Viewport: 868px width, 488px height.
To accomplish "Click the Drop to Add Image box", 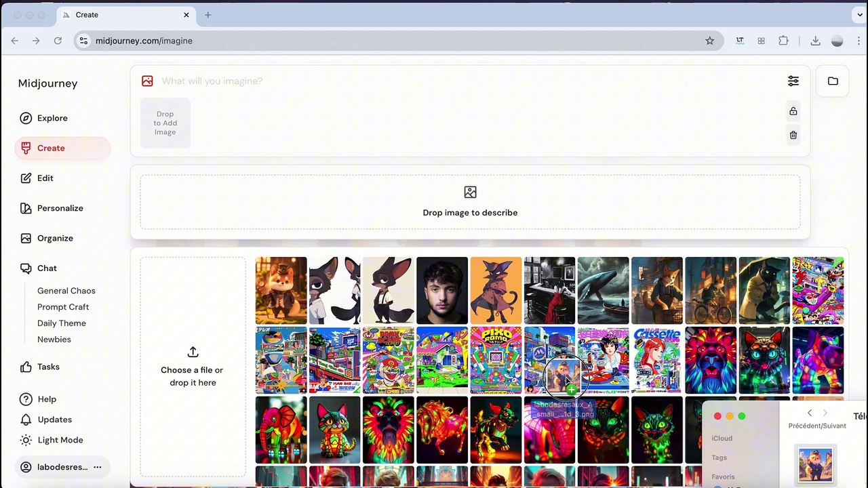I will pyautogui.click(x=165, y=123).
